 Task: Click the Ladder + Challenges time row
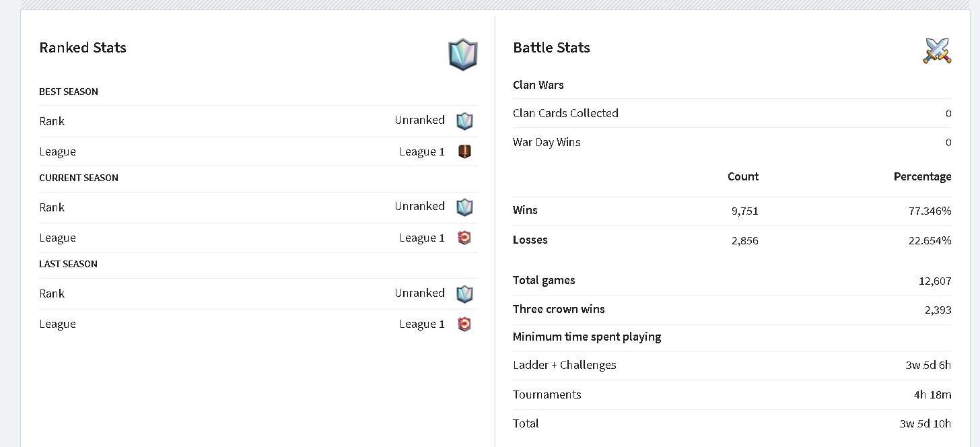click(x=732, y=366)
